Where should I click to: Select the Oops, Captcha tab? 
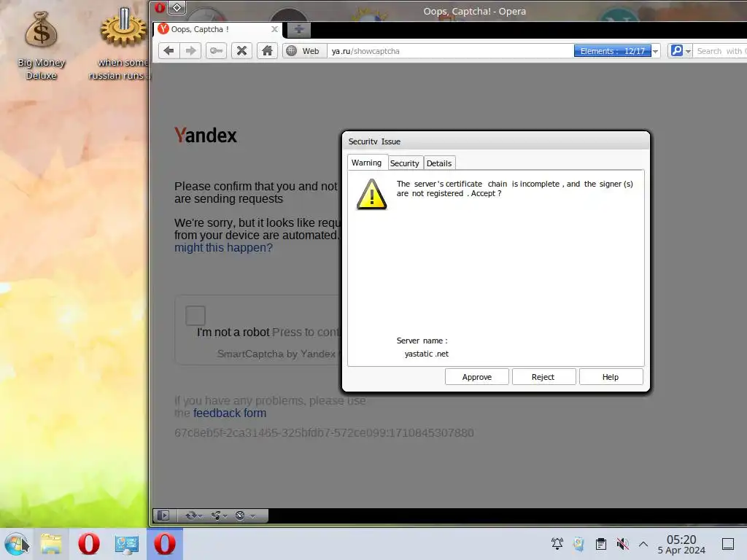coord(218,29)
